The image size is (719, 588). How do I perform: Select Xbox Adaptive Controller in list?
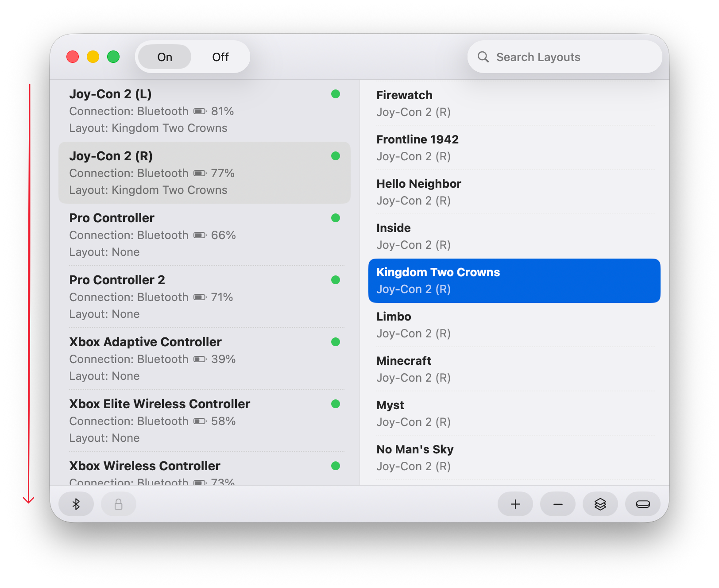click(x=205, y=359)
